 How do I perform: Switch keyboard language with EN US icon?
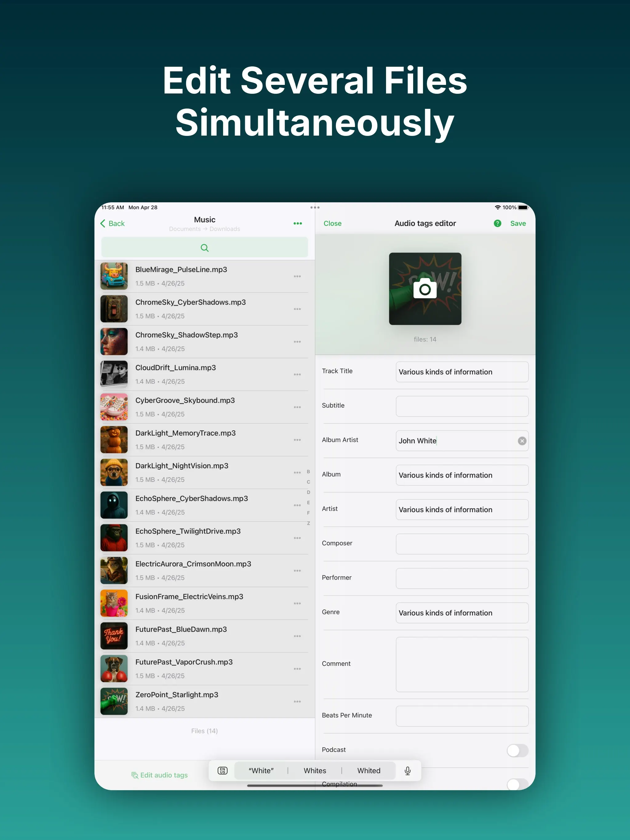pyautogui.click(x=222, y=771)
